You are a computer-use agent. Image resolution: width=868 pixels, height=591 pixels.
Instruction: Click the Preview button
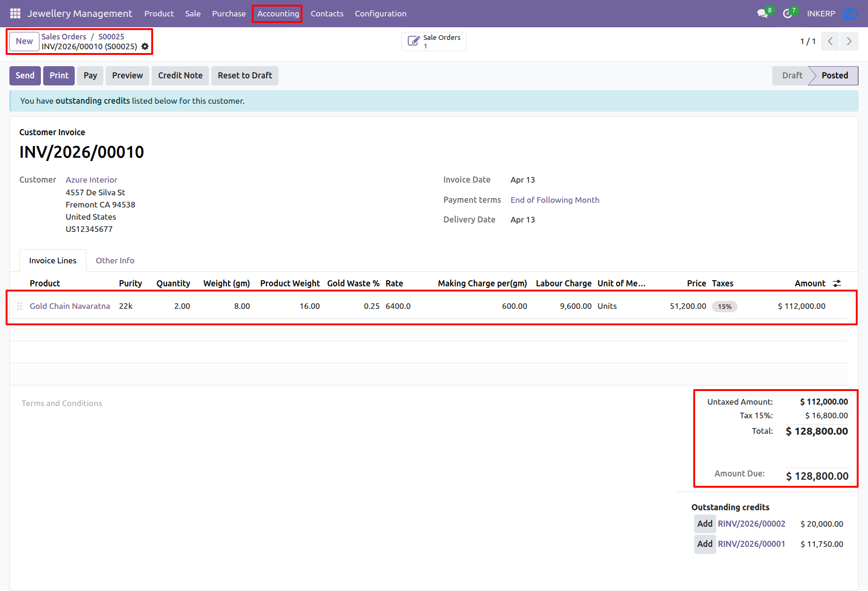coord(127,76)
